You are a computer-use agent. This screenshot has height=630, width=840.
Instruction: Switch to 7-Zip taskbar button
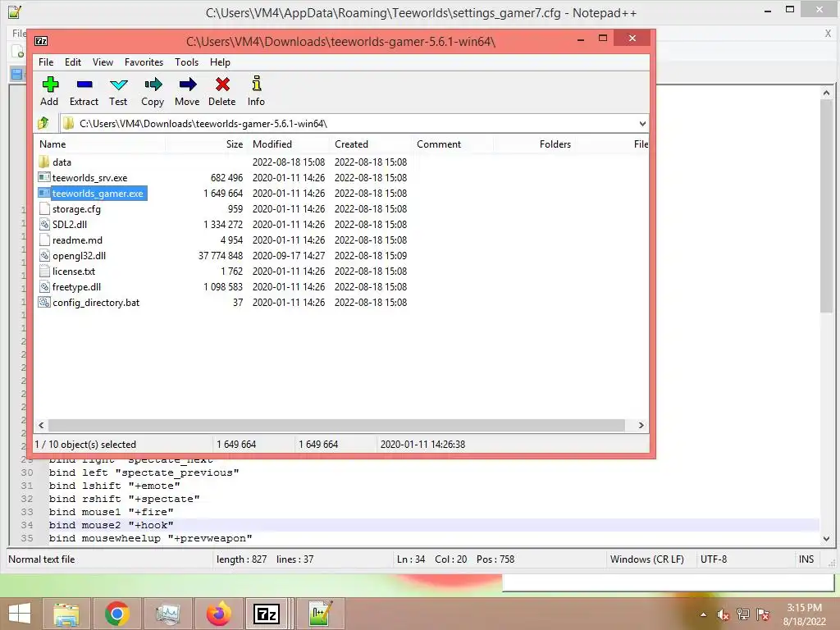coord(267,614)
